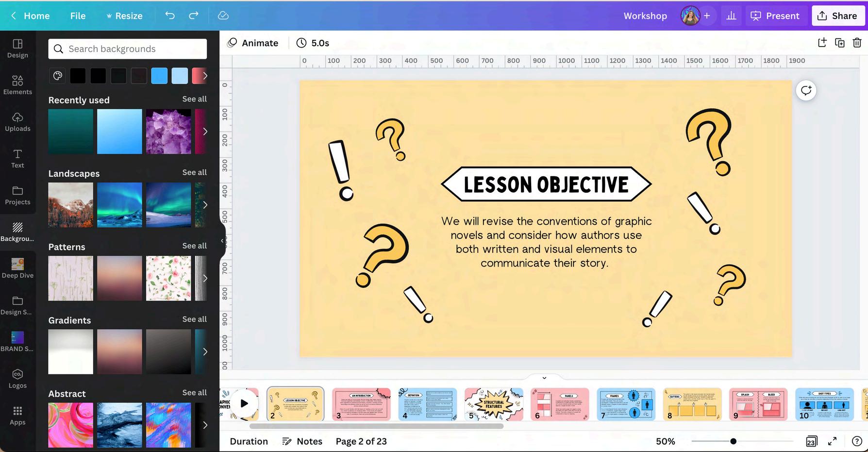Open the help question mark icon
Image resolution: width=868 pixels, height=452 pixels.
[x=857, y=441]
